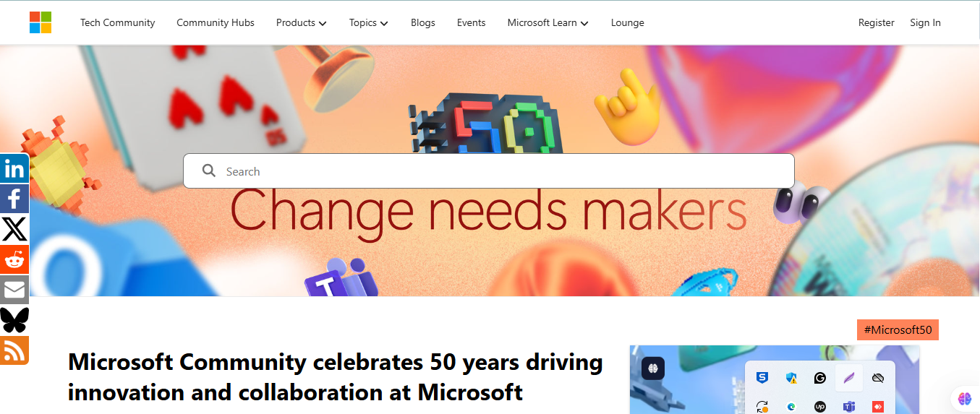The image size is (980, 414).
Task: Share the page on Facebook
Action: 14,199
